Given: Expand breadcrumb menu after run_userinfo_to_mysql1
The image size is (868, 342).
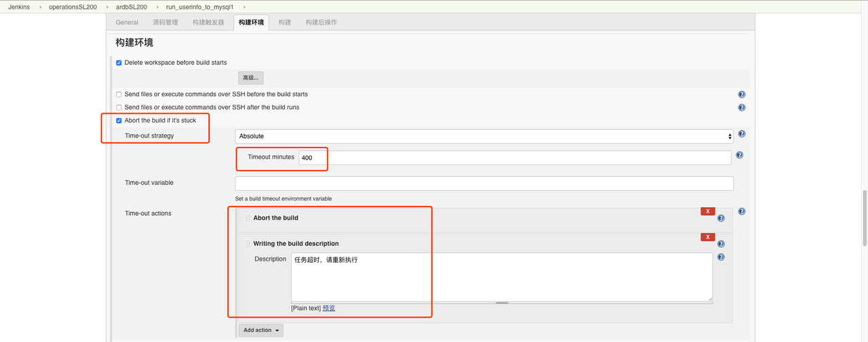Looking at the screenshot, I should point(243,7).
